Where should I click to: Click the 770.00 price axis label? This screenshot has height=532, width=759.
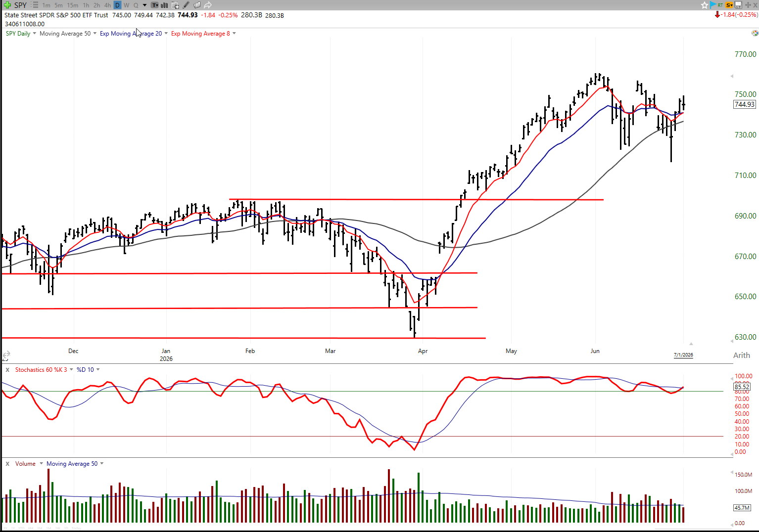tap(745, 54)
